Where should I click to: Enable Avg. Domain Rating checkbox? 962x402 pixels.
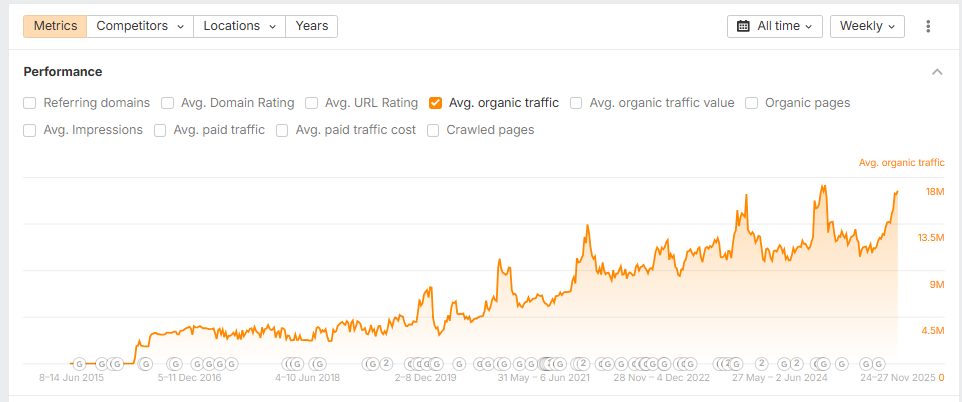click(x=168, y=102)
